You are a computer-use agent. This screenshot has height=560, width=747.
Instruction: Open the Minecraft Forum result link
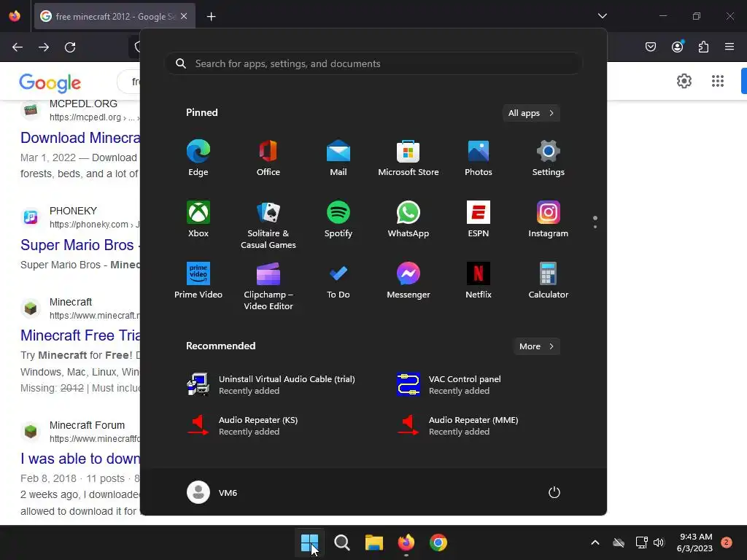(80, 459)
